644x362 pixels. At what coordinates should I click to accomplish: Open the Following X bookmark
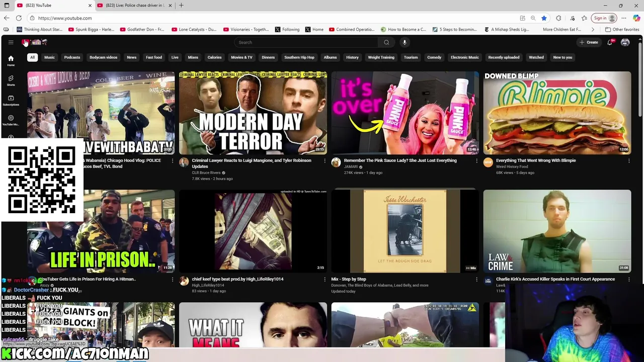[287, 30]
